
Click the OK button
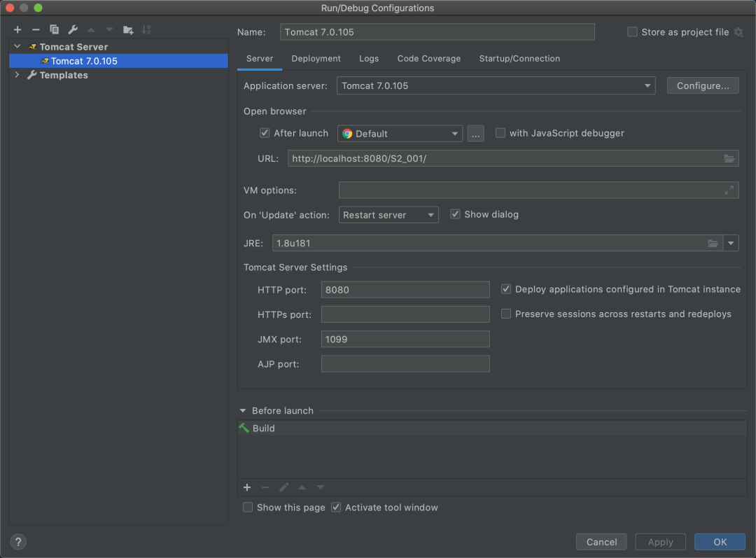click(720, 542)
